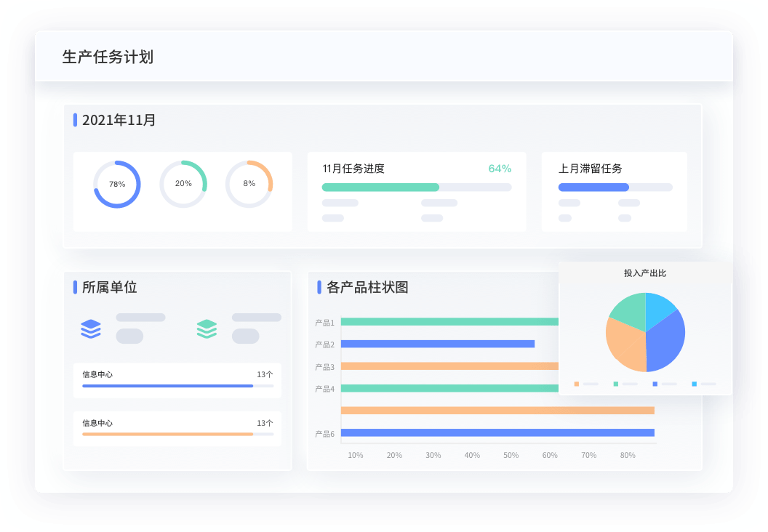The height and width of the screenshot is (532, 768).
Task: Click the blue 信息中心 progress bar
Action: pyautogui.click(x=167, y=386)
